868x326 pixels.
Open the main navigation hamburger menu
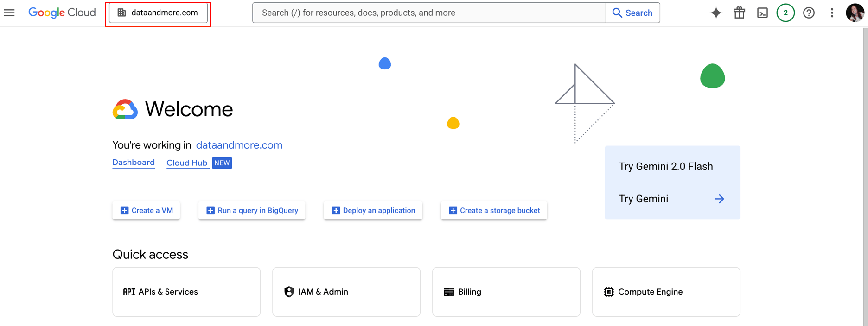[9, 13]
